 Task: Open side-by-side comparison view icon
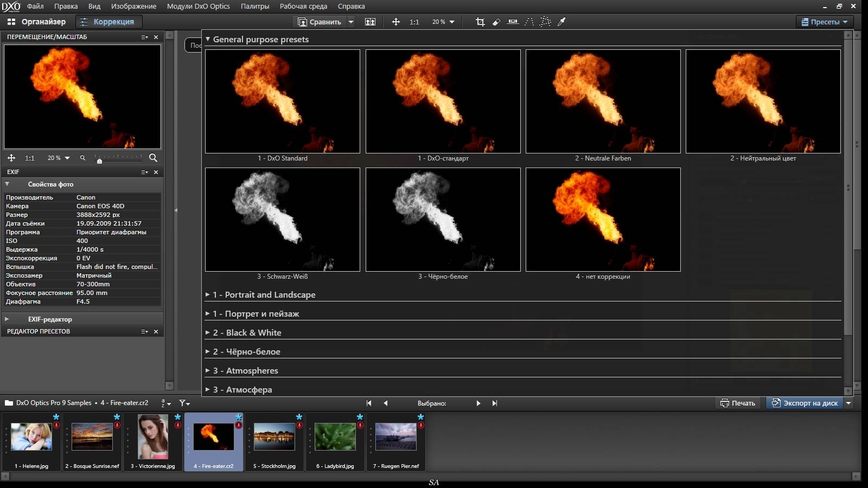coord(370,22)
